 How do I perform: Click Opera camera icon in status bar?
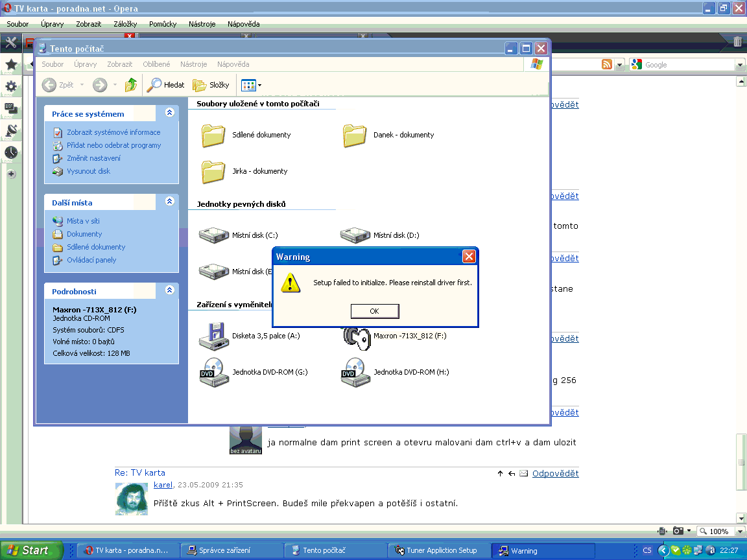[x=678, y=531]
